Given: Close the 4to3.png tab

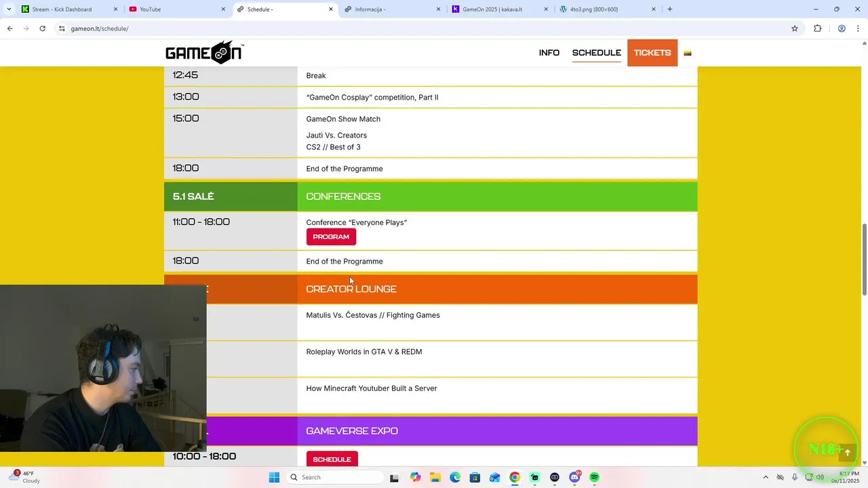Looking at the screenshot, I should pyautogui.click(x=654, y=9).
